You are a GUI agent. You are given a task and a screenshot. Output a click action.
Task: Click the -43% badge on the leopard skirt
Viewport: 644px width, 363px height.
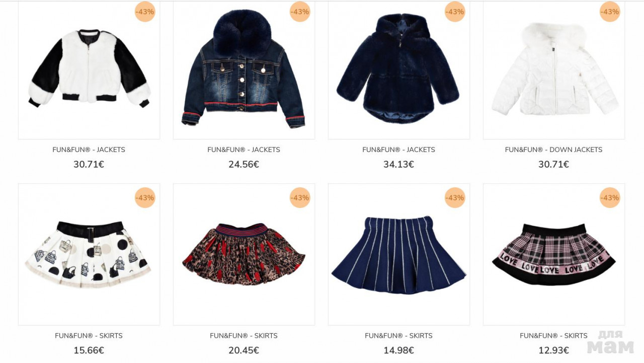point(300,197)
